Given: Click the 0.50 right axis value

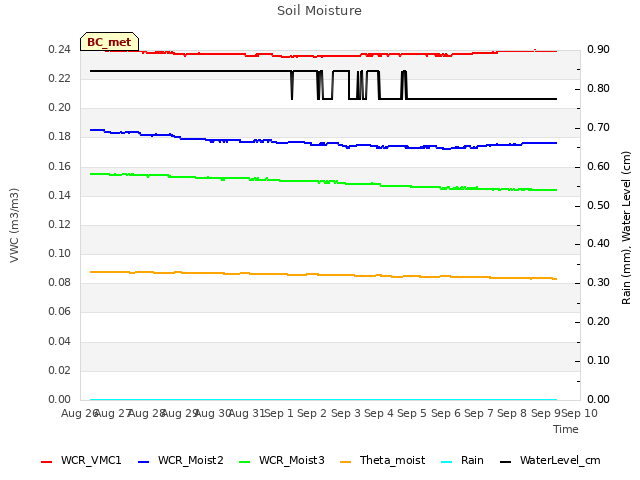Looking at the screenshot, I should (x=598, y=205).
